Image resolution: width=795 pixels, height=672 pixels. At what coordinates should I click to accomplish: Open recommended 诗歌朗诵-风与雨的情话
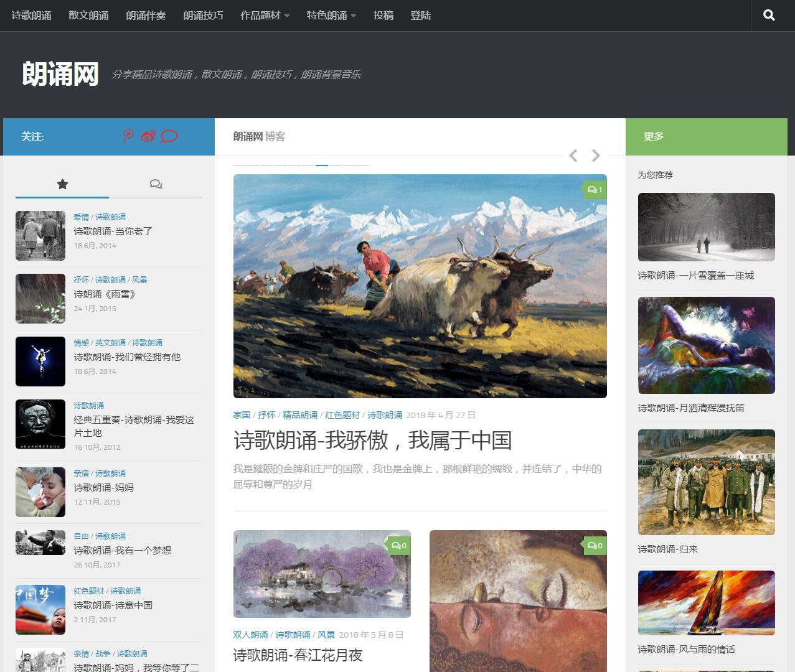click(686, 649)
